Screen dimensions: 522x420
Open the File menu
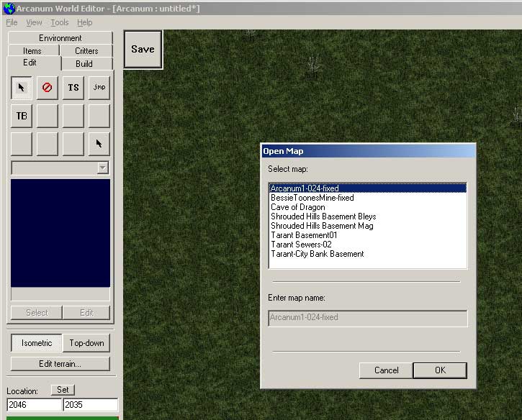[x=12, y=22]
